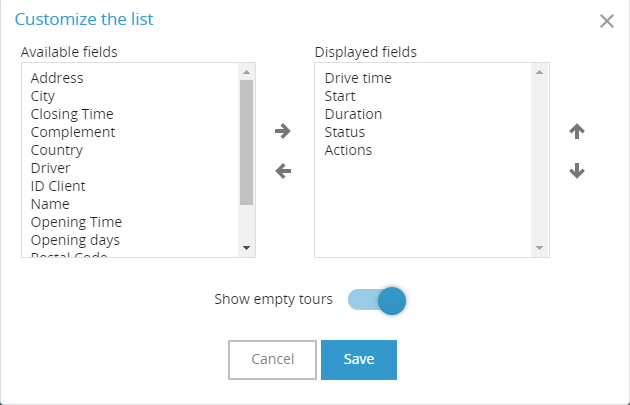This screenshot has width=630, height=405.
Task: Click the Available fields scrollbar thumb
Action: (247, 143)
